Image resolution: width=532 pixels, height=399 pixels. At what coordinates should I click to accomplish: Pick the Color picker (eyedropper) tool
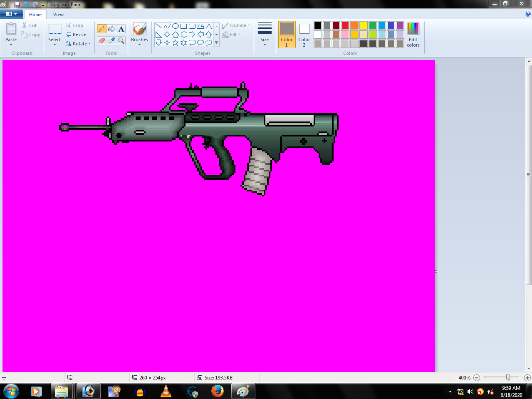pyautogui.click(x=111, y=41)
